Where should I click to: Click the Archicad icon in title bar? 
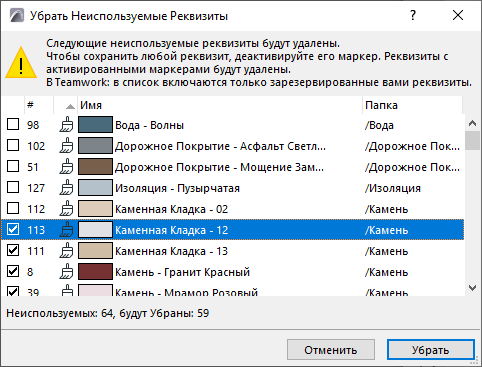[x=17, y=15]
